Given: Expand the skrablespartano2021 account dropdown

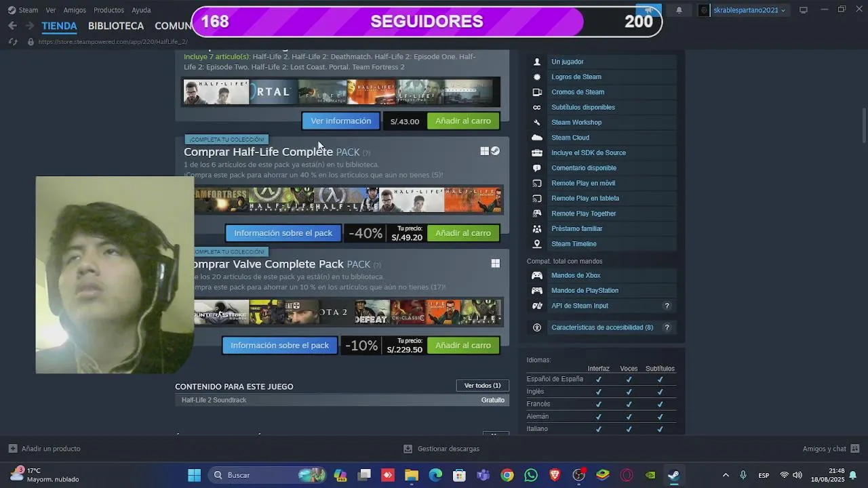Looking at the screenshot, I should pos(749,10).
